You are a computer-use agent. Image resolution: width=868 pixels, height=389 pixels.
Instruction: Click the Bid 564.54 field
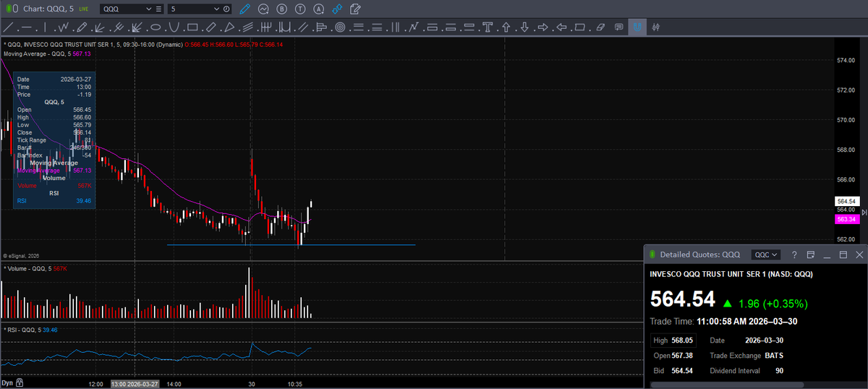pos(673,371)
